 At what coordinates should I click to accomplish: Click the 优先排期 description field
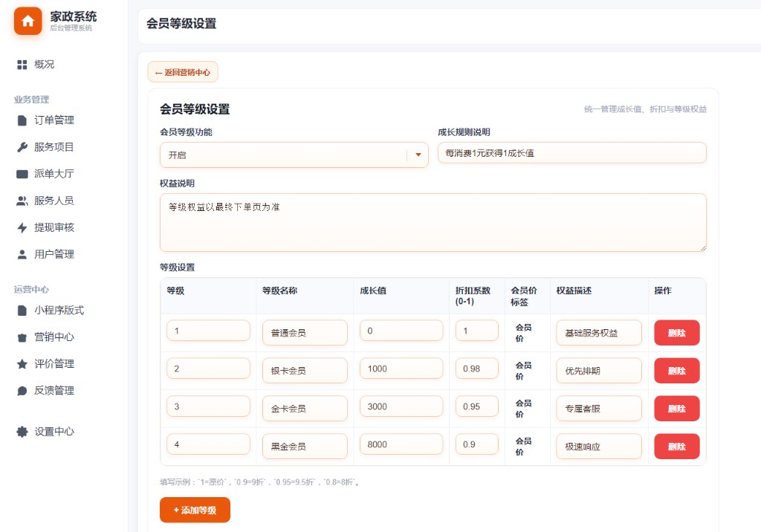point(599,371)
